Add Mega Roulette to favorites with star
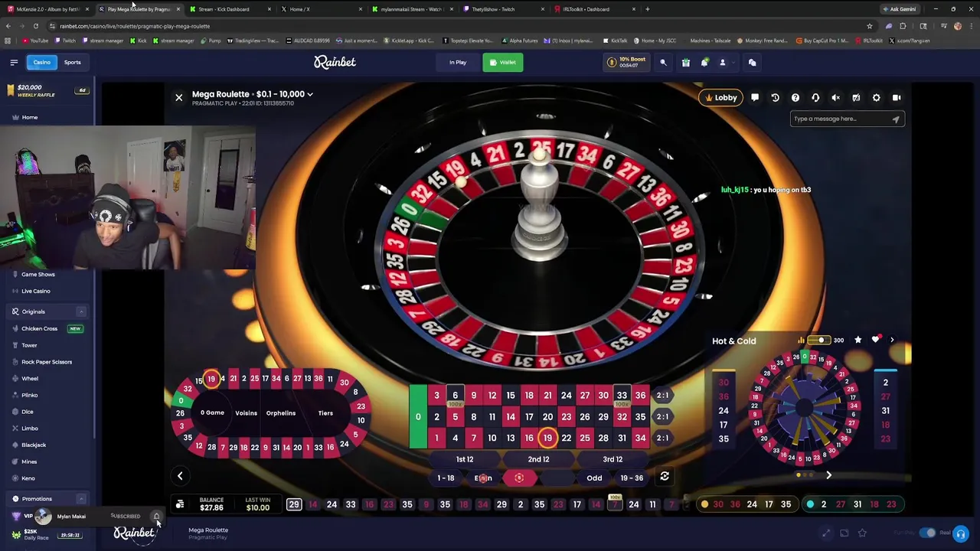 pos(862,533)
